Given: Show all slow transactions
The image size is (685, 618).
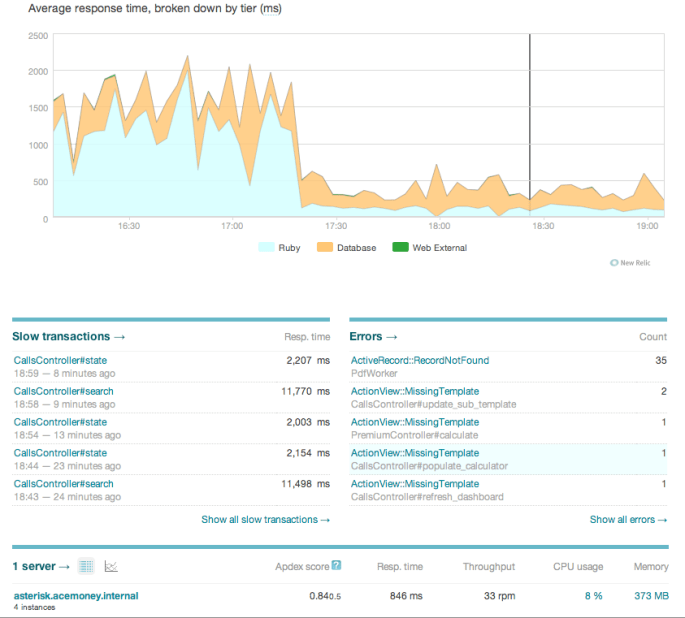Looking at the screenshot, I should click(x=265, y=520).
